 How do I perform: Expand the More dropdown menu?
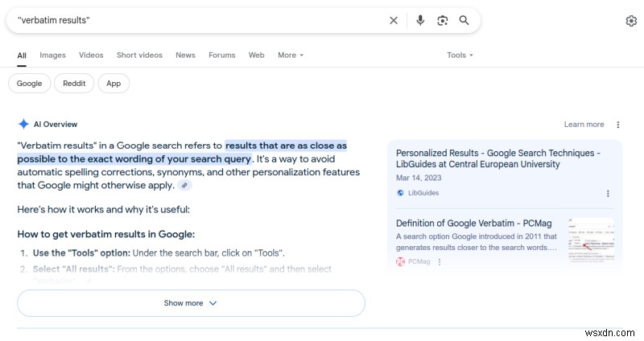coord(291,55)
